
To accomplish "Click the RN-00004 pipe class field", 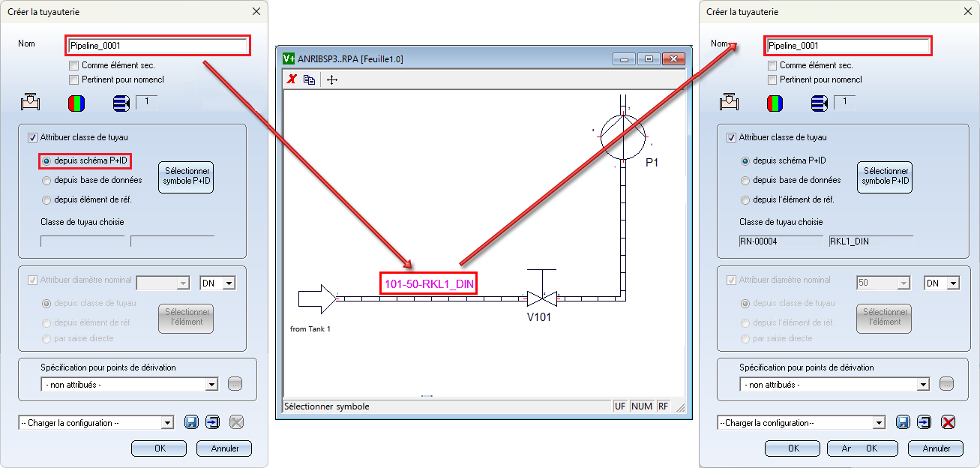I will [x=781, y=241].
